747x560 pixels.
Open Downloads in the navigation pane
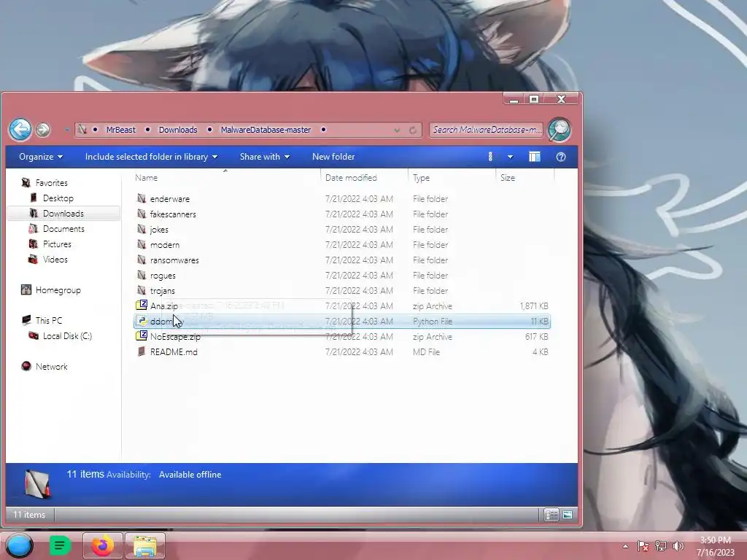(x=63, y=214)
